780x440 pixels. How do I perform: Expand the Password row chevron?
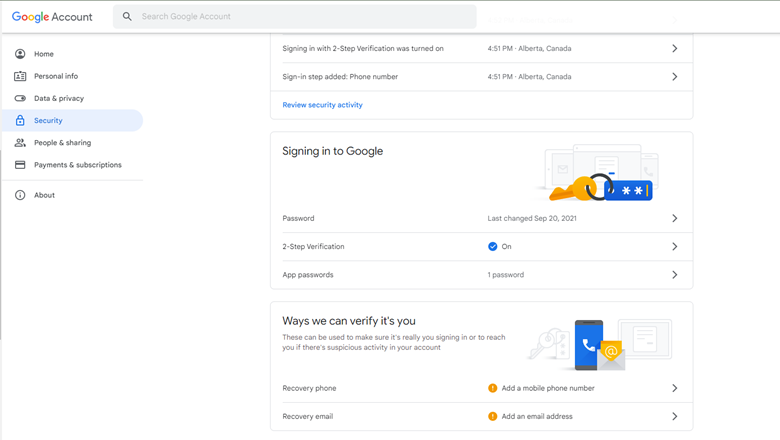[674, 218]
